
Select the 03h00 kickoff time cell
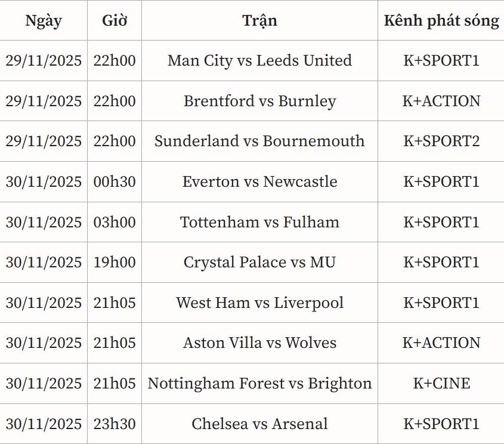click(x=115, y=223)
